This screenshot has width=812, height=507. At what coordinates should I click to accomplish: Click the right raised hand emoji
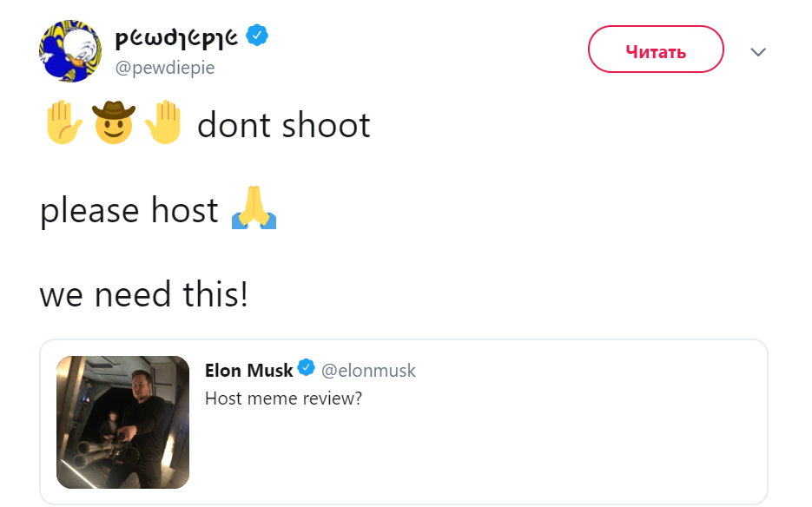[x=163, y=122]
